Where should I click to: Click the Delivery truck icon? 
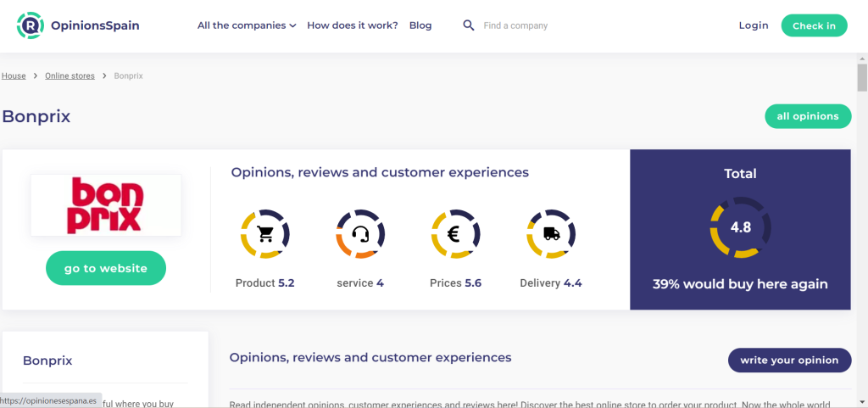[550, 232]
